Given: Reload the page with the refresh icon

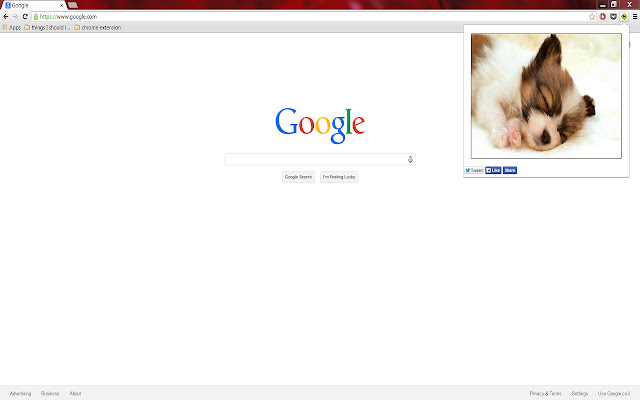Looking at the screenshot, I should coord(25,17).
